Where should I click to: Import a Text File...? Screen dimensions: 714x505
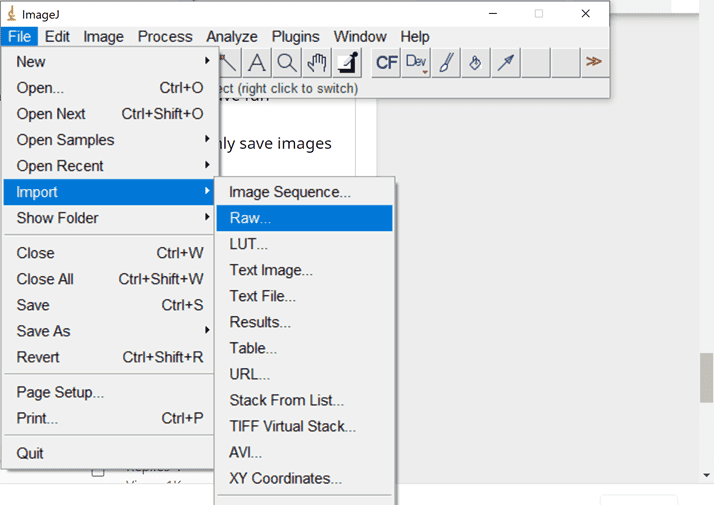(304, 296)
